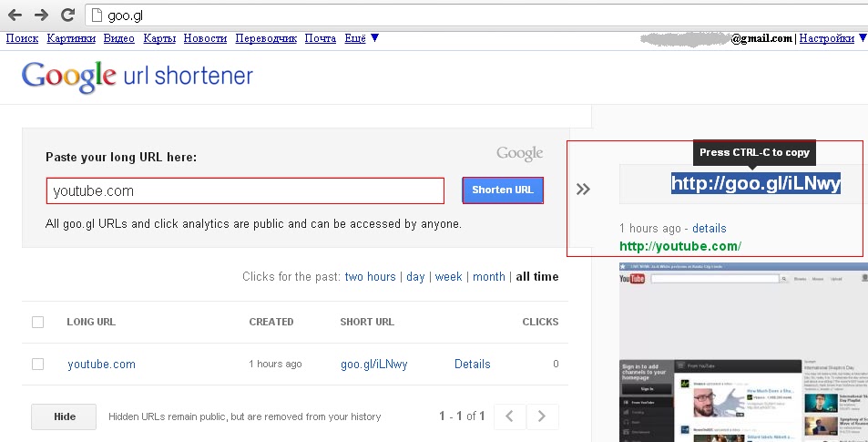This screenshot has width=868, height=442.
Task: Open the Карты link
Action: pyautogui.click(x=159, y=38)
